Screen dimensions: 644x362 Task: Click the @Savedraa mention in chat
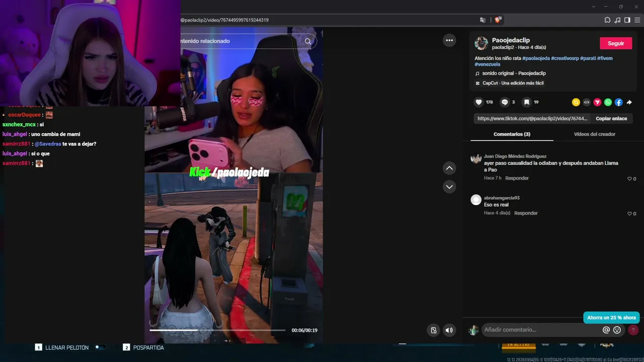[x=48, y=144]
